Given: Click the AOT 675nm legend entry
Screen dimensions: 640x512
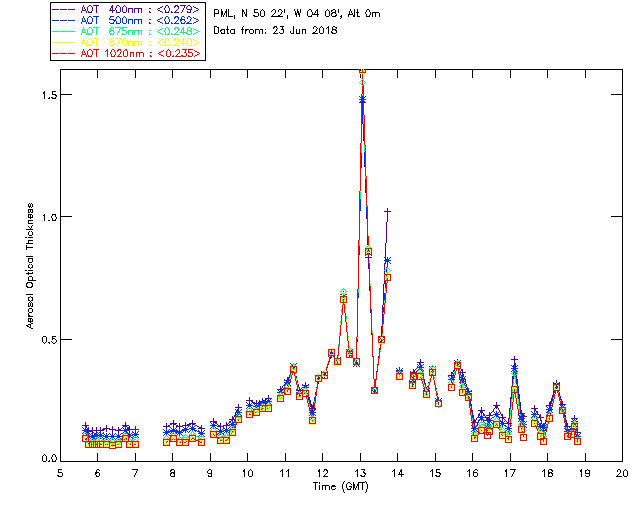Looking at the screenshot, I should coord(127,31).
